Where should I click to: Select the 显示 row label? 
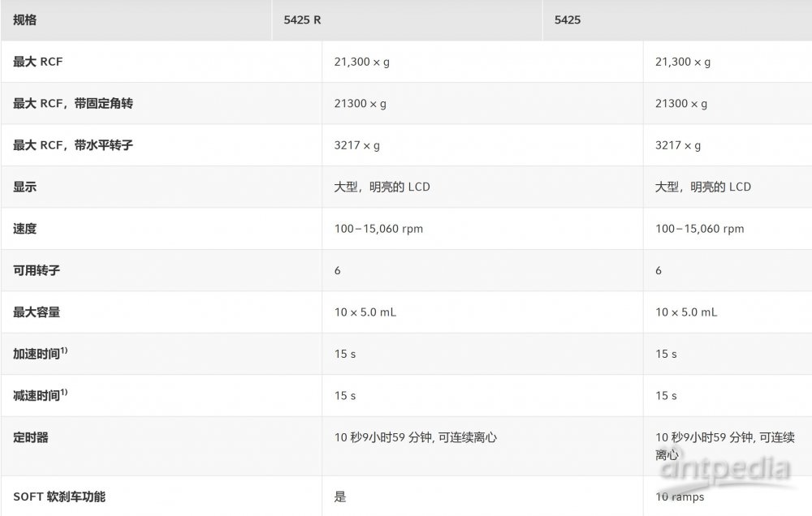[25, 187]
